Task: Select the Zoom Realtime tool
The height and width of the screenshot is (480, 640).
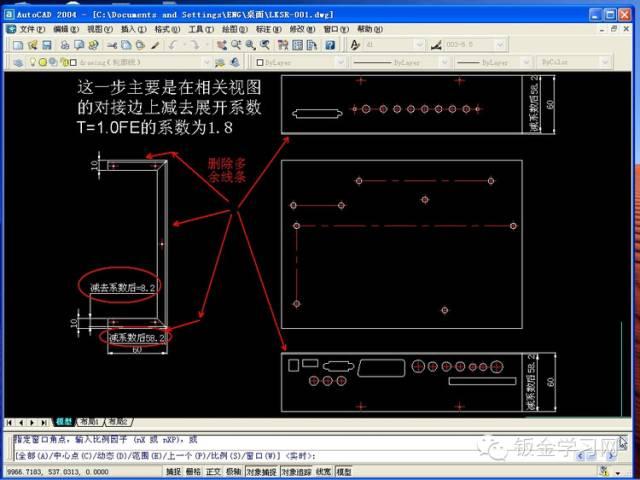Action: (x=236, y=45)
